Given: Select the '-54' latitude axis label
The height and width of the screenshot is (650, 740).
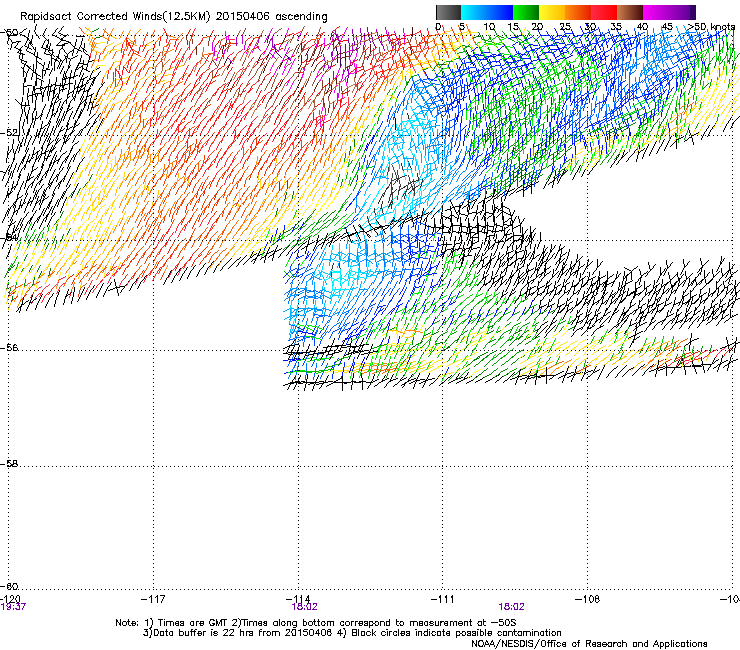Looking at the screenshot, I should click(x=9, y=237).
